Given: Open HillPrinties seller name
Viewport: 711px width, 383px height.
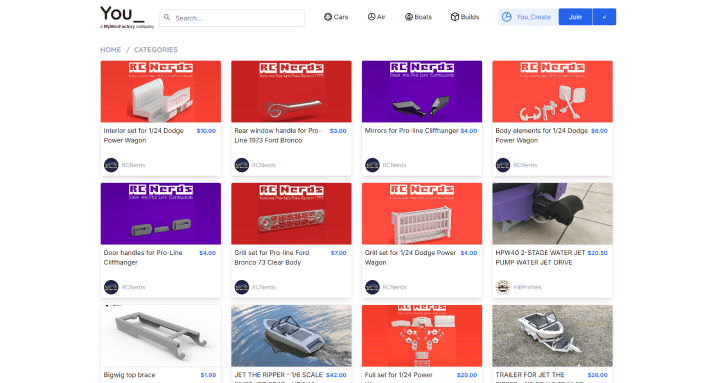Looking at the screenshot, I should tap(527, 287).
